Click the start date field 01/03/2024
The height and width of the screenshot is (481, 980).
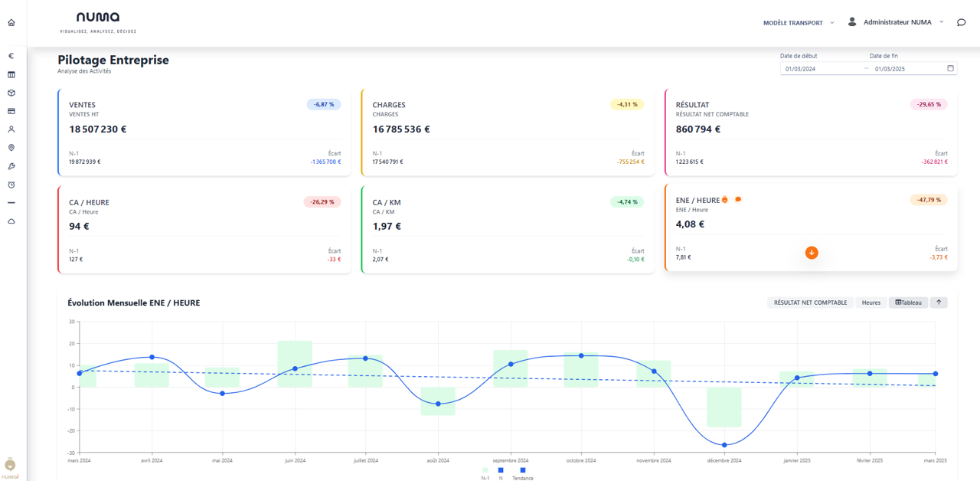[x=820, y=69]
